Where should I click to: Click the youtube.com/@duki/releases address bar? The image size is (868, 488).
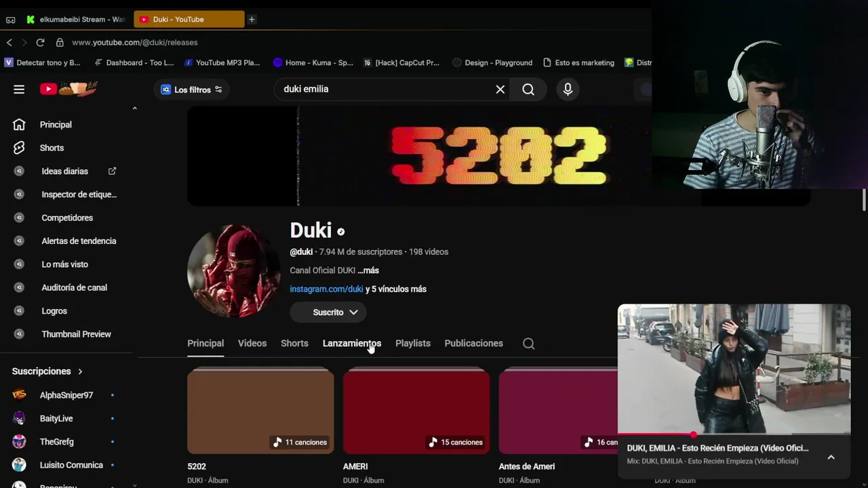[135, 42]
